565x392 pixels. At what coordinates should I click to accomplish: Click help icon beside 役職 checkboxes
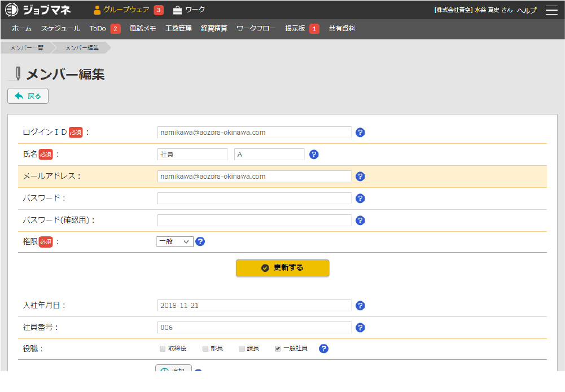tap(323, 349)
